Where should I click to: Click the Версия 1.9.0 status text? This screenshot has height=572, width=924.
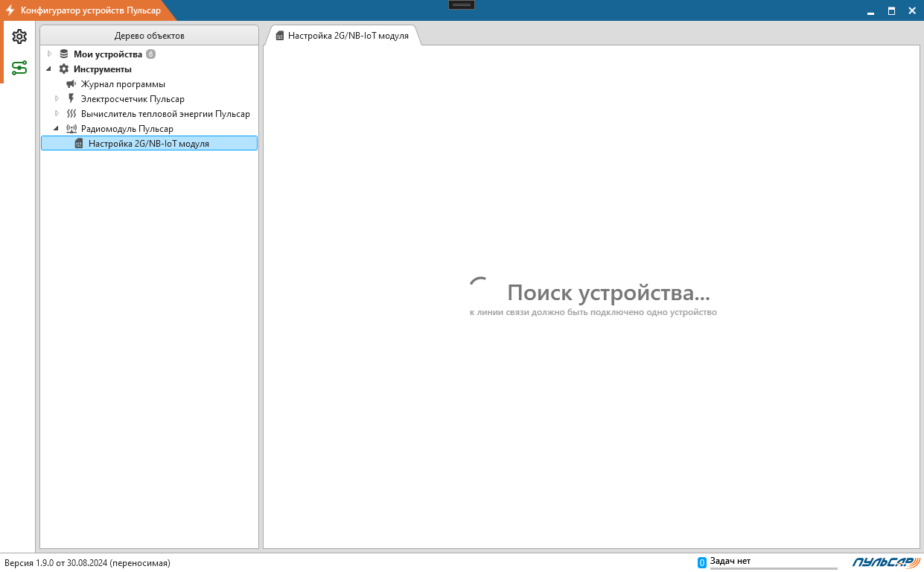point(88,563)
